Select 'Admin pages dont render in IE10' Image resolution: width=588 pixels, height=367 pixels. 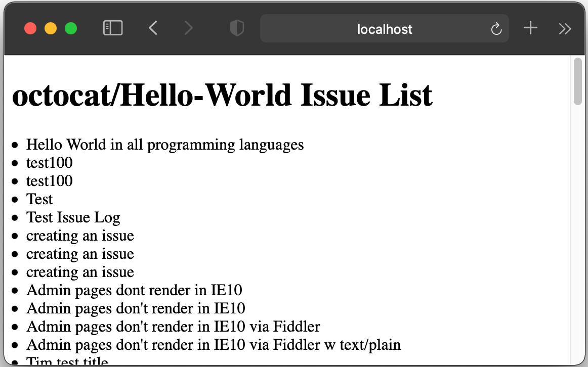[134, 290]
